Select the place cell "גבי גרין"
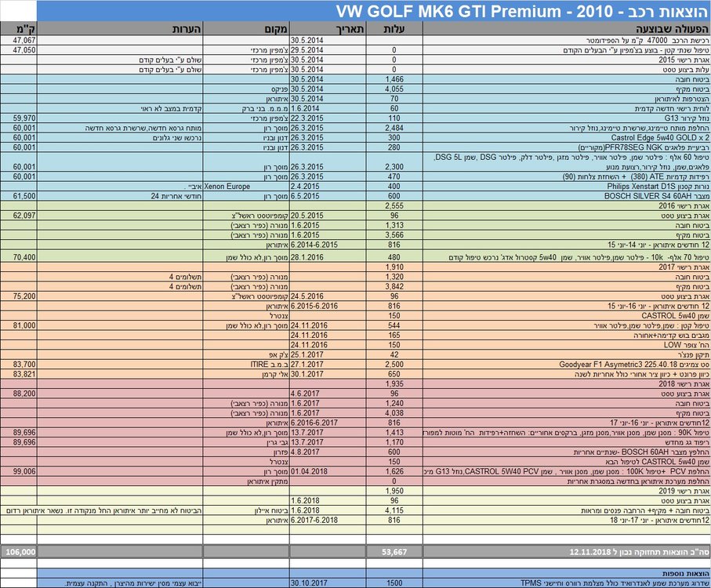The height and width of the screenshot is (588, 711). (x=246, y=442)
